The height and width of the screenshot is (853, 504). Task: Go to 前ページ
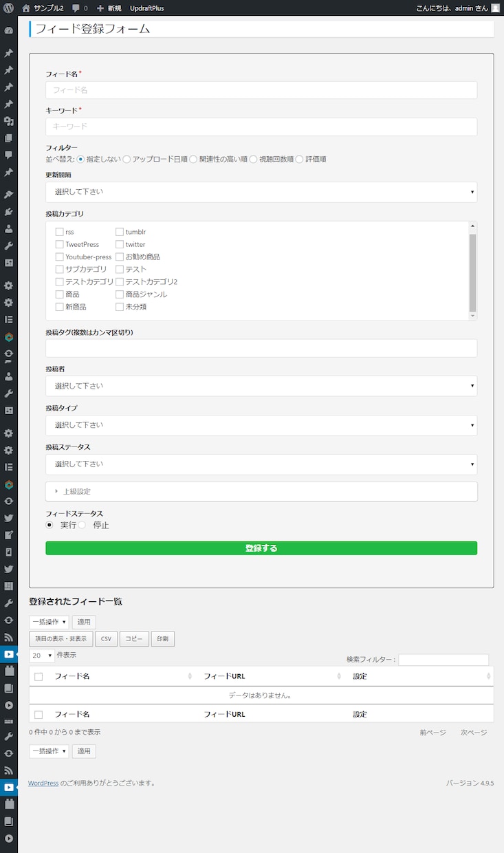pyautogui.click(x=433, y=732)
